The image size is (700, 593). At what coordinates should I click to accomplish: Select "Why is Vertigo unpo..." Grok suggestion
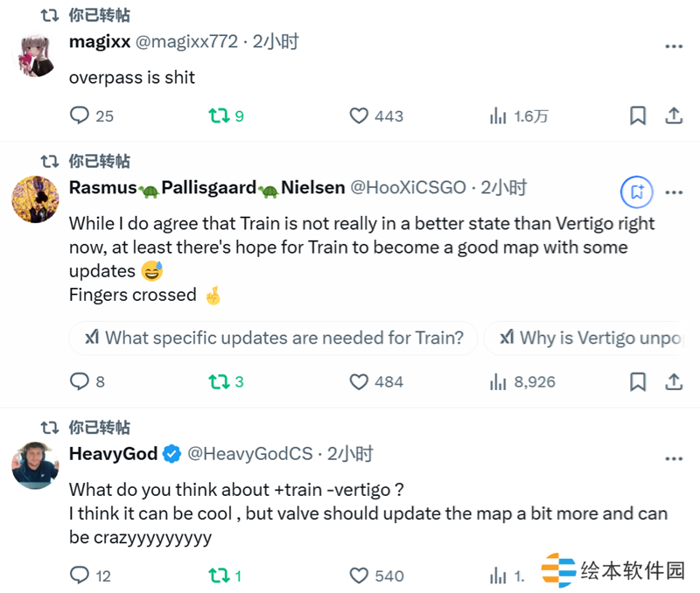click(584, 338)
